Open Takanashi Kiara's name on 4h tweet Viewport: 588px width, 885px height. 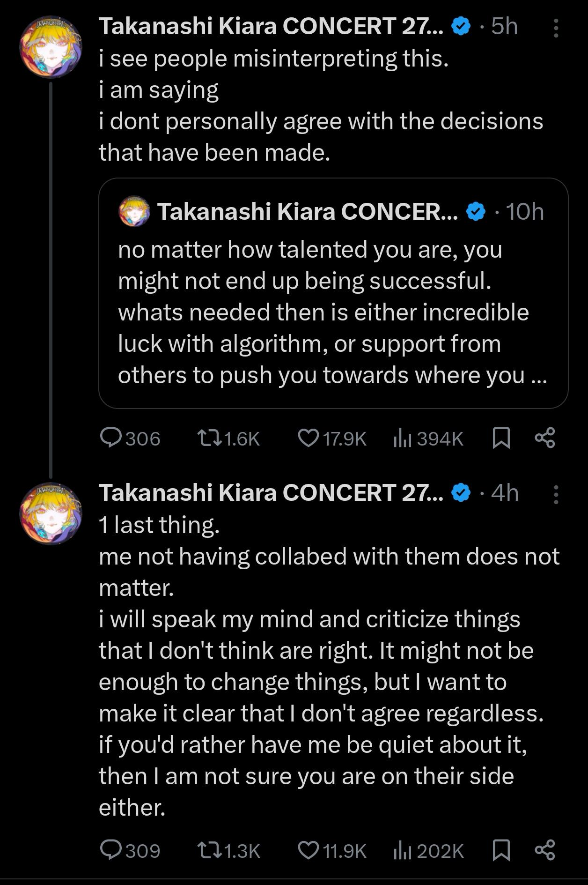pyautogui.click(x=271, y=493)
